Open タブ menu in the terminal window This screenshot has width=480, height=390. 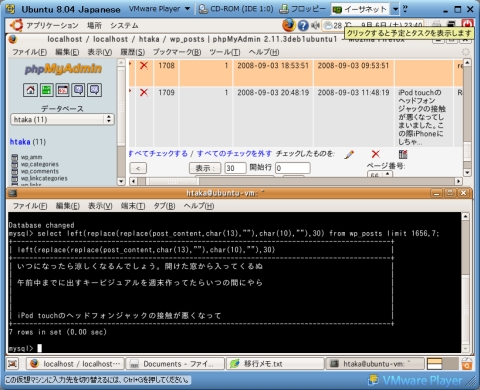(164, 206)
